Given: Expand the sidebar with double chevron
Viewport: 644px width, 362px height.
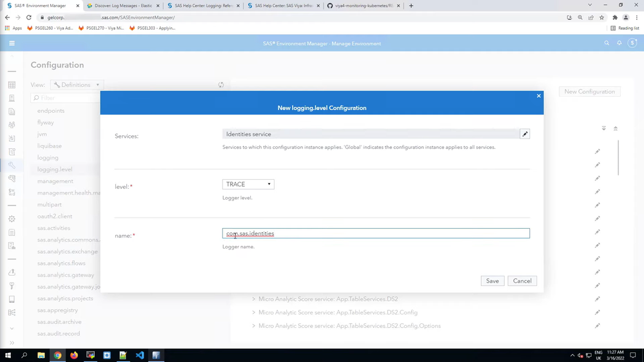Looking at the screenshot, I should pyautogui.click(x=12, y=342).
